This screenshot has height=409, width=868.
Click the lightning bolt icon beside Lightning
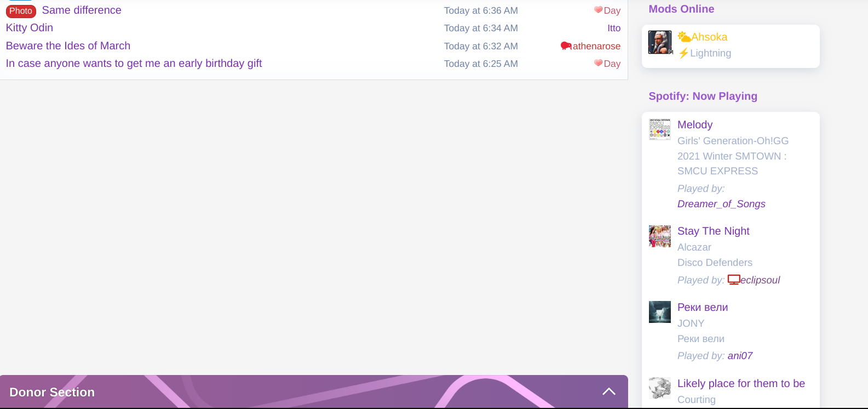(683, 53)
